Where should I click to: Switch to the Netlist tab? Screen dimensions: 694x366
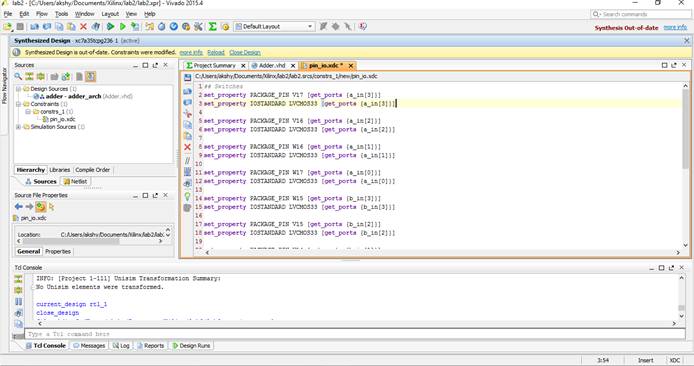(75, 181)
